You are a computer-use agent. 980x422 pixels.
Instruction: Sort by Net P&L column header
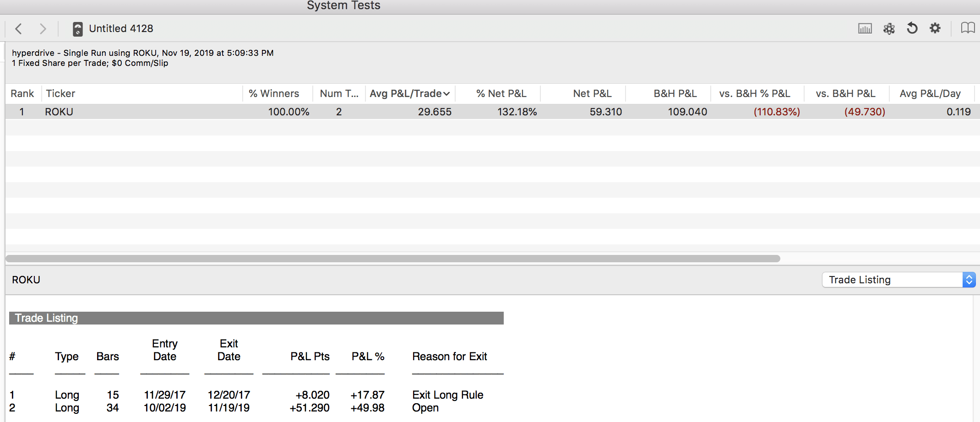point(592,94)
